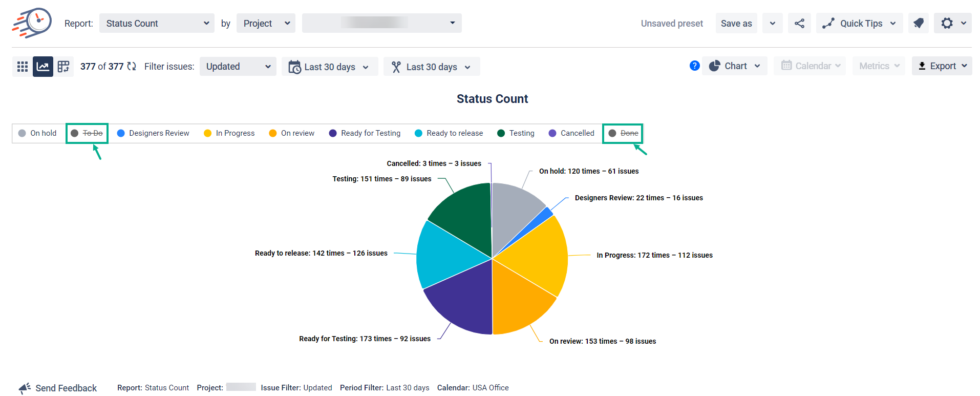This screenshot has width=980, height=396.
Task: Open the Chart type menu
Action: [x=735, y=66]
